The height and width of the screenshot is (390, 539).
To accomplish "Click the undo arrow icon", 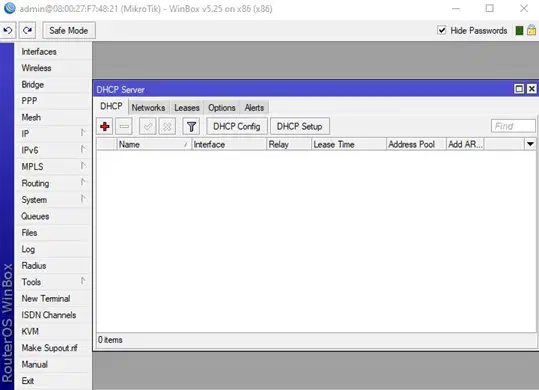I will (8, 31).
